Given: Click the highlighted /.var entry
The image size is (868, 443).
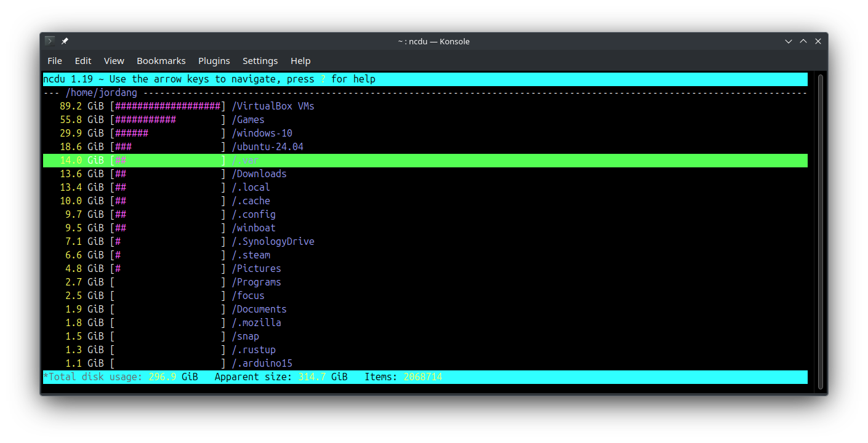Looking at the screenshot, I should tap(425, 160).
